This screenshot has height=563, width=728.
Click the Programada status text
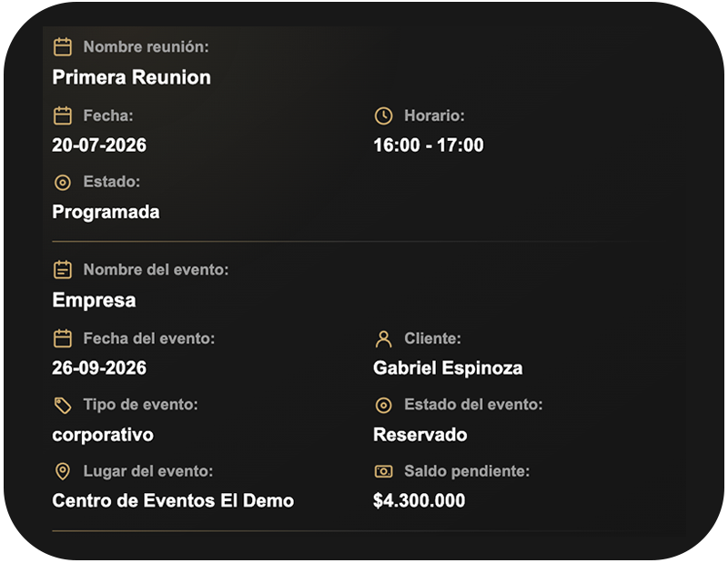click(x=106, y=212)
